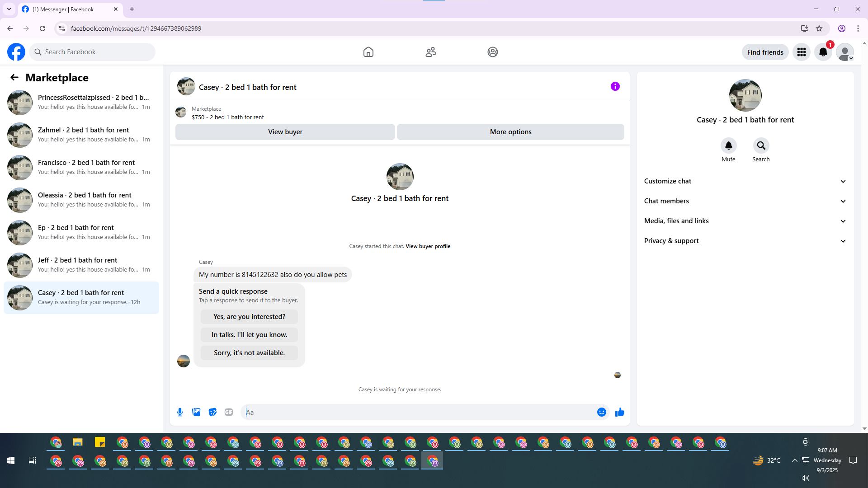Switch to the Messenger Facebook tab
This screenshot has width=868, height=488.
(70, 9)
